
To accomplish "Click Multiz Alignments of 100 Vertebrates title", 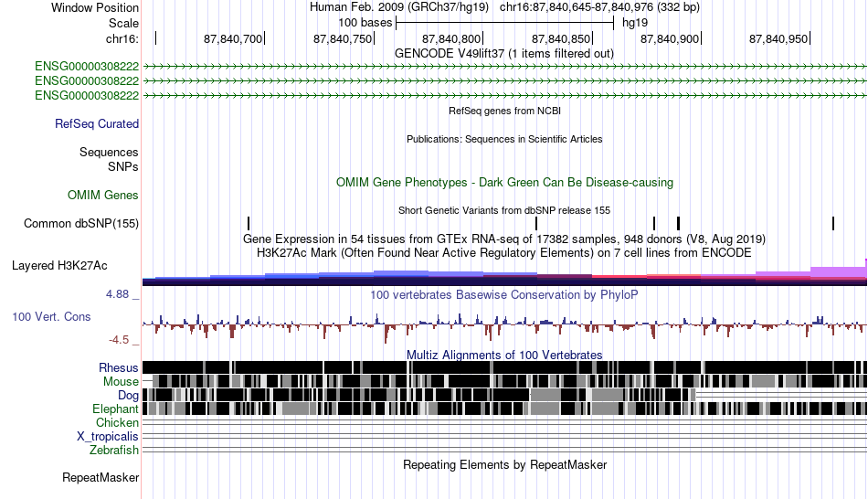I will [x=504, y=355].
